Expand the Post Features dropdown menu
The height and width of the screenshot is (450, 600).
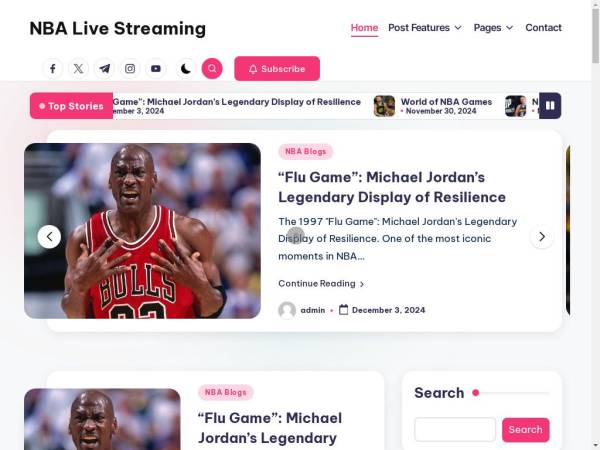[x=424, y=28]
